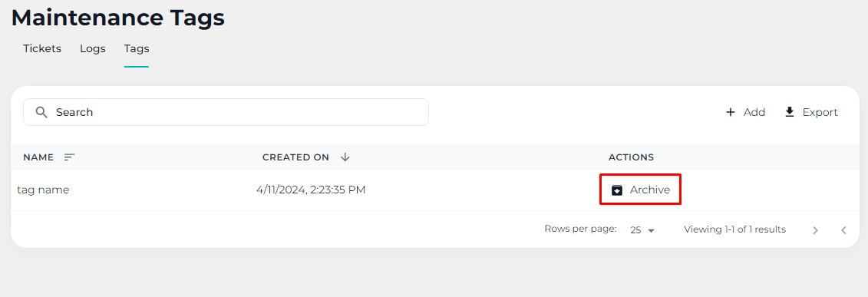Click the Export button label
The image size is (868, 297).
coord(820,112)
